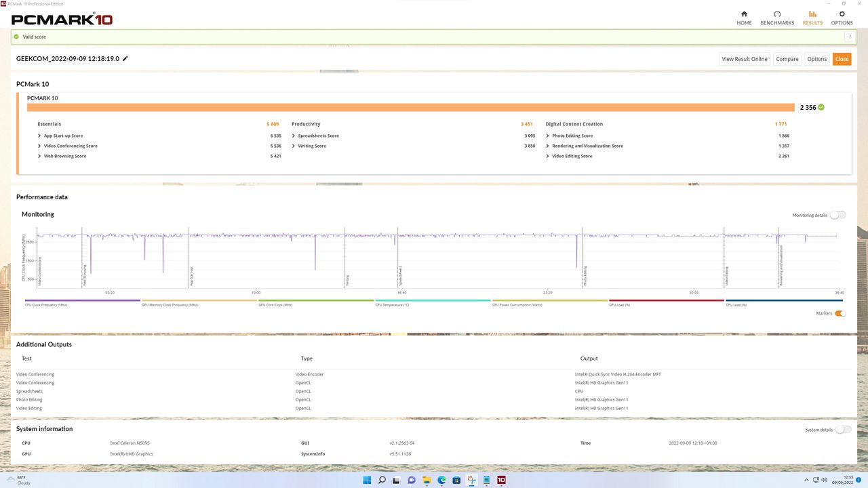The image size is (868, 488).
Task: Open the Windows Start menu
Action: pos(367,480)
